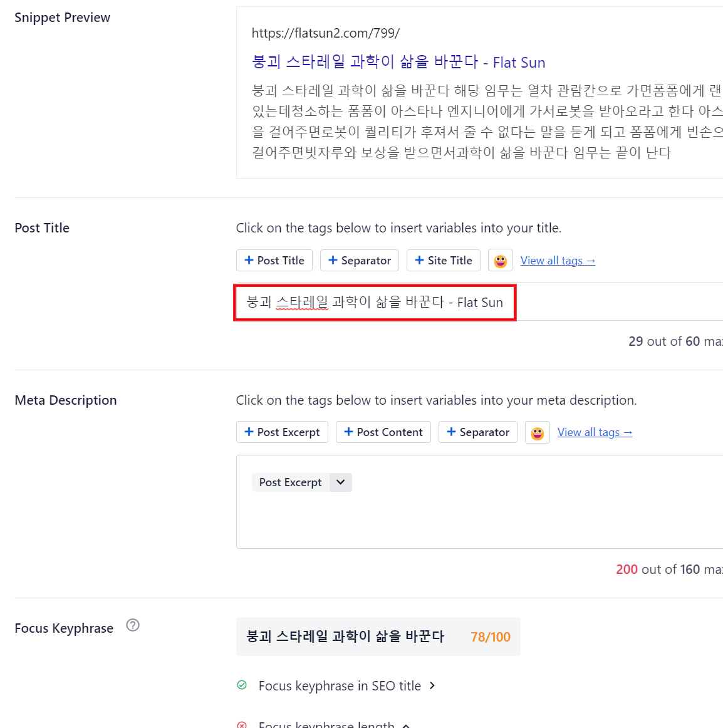Insert the Site Title tag
The image size is (723, 728).
click(x=444, y=261)
